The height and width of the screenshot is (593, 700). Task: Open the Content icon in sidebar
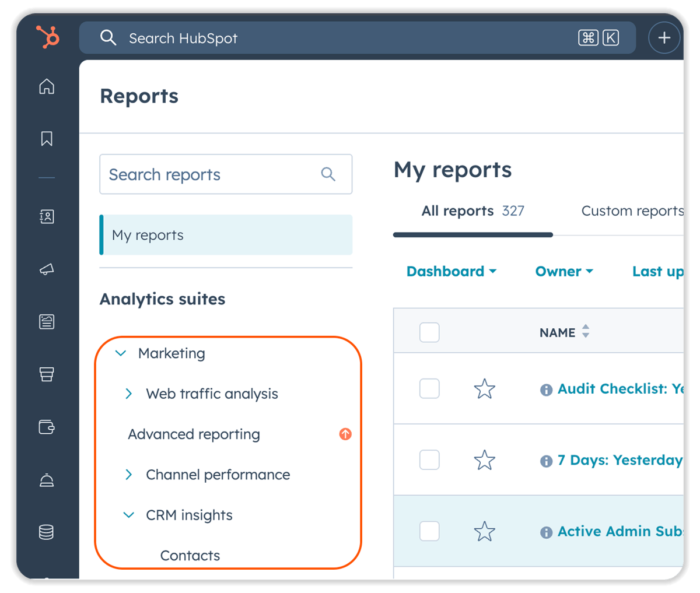coord(47,321)
